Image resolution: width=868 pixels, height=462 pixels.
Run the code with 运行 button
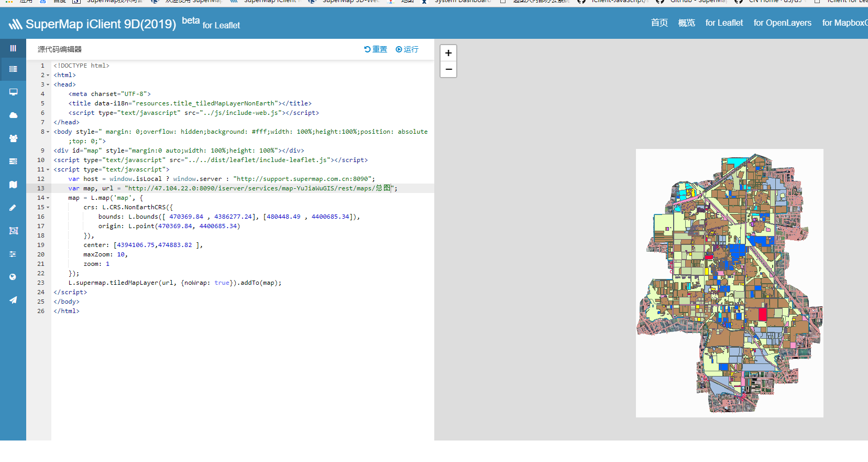tap(407, 49)
